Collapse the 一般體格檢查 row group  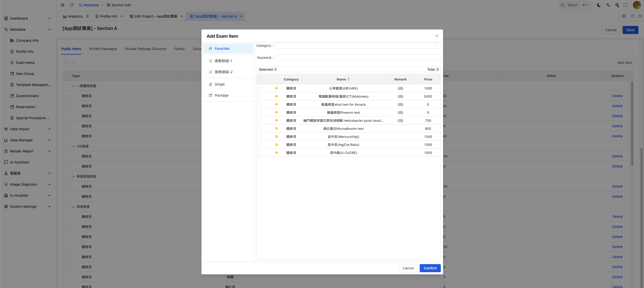(74, 86)
